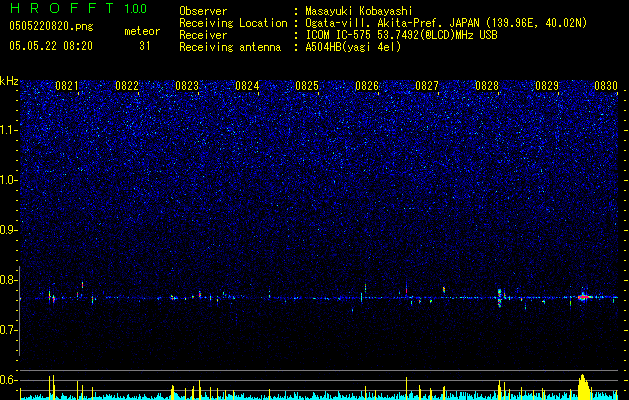This screenshot has width=629, height=400.
Task: Click the Receiving Location field label
Action: coord(233,23)
